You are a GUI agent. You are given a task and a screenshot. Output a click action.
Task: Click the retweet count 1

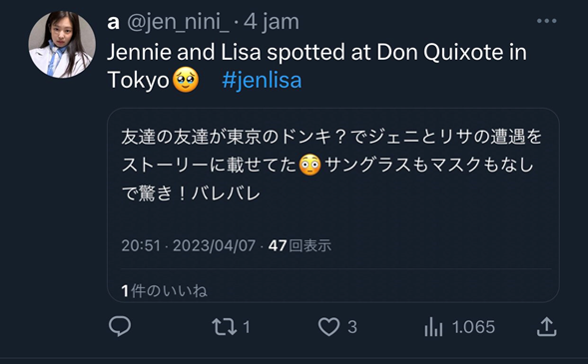247,327
